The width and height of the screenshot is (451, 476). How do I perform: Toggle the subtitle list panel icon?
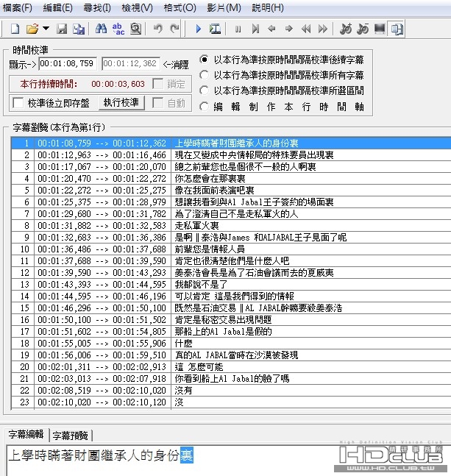397,29
